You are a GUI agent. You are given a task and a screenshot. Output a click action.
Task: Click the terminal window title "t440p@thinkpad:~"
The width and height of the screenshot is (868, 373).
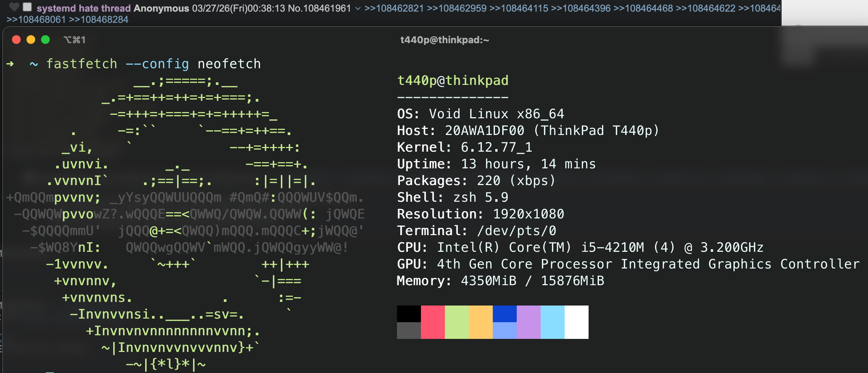click(x=445, y=40)
